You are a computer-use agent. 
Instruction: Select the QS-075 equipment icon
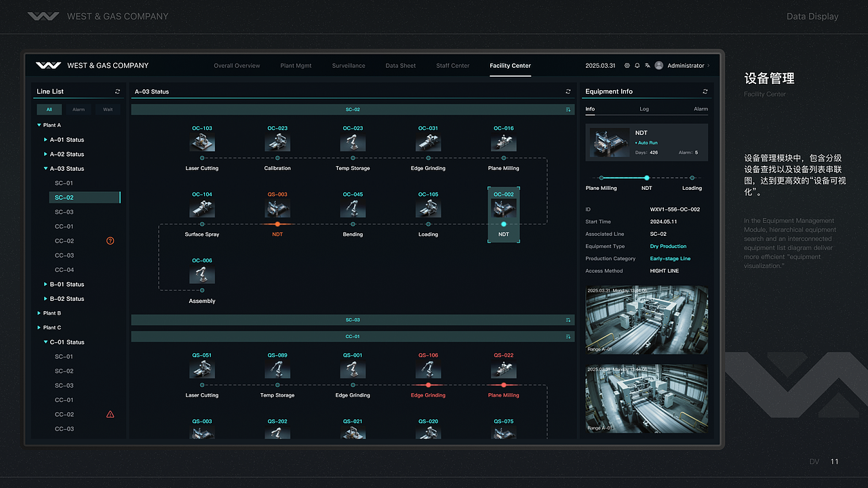(503, 432)
